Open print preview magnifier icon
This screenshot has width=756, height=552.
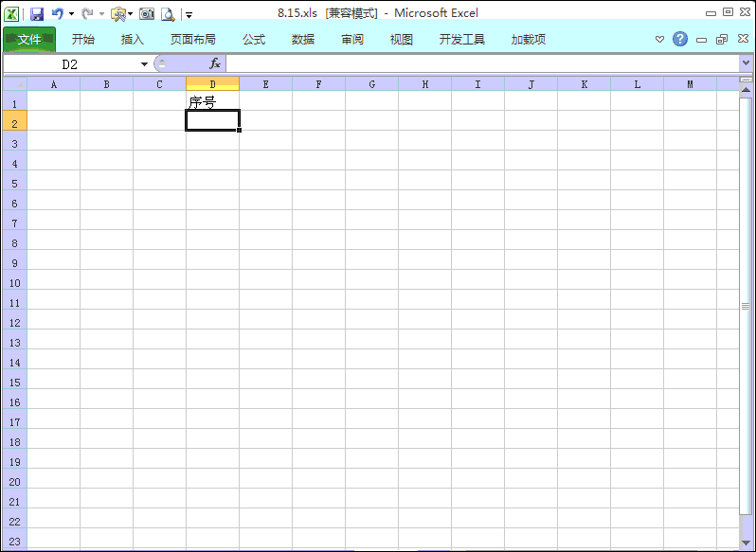click(x=168, y=14)
